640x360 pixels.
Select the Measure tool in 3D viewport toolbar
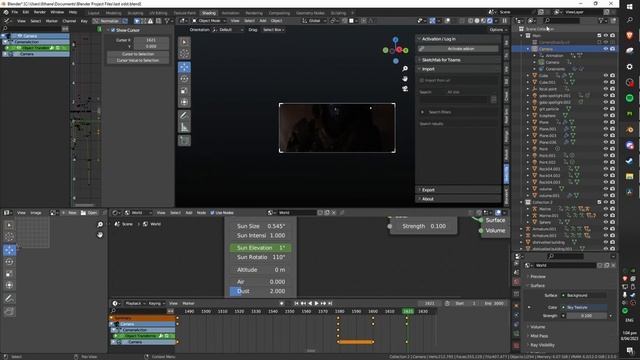click(184, 127)
